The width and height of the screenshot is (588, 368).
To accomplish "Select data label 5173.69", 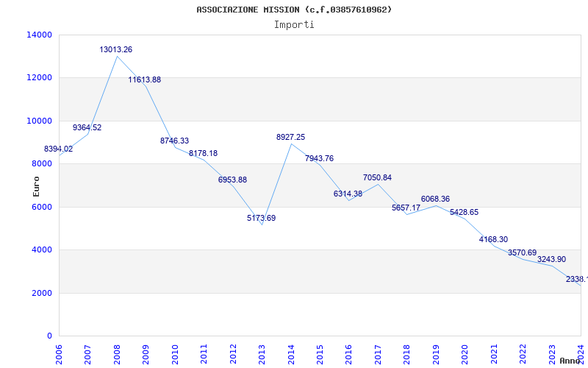I will coord(262,218).
